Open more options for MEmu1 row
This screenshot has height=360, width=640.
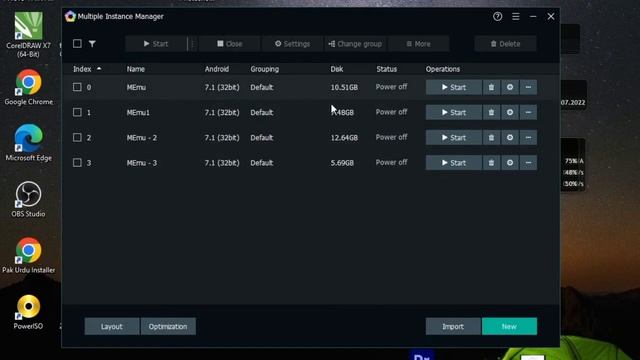(528, 112)
